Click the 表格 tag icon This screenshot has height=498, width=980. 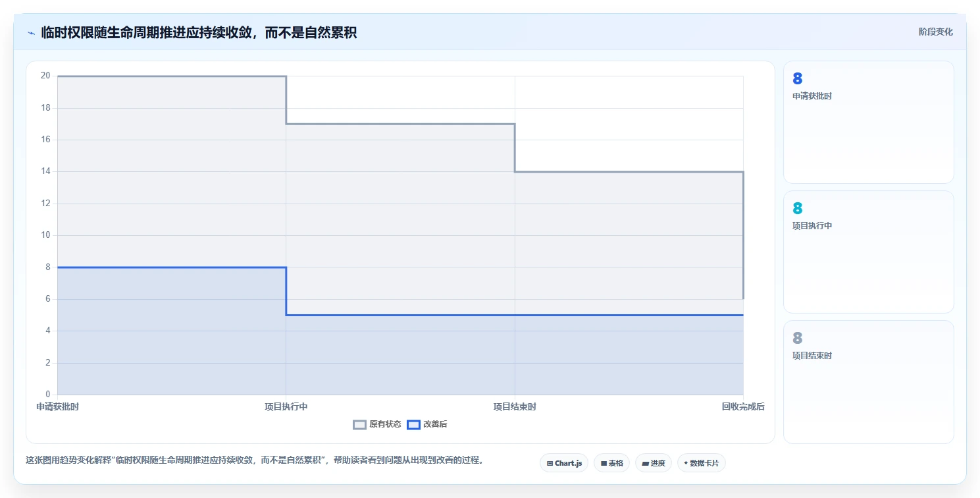pyautogui.click(x=604, y=464)
